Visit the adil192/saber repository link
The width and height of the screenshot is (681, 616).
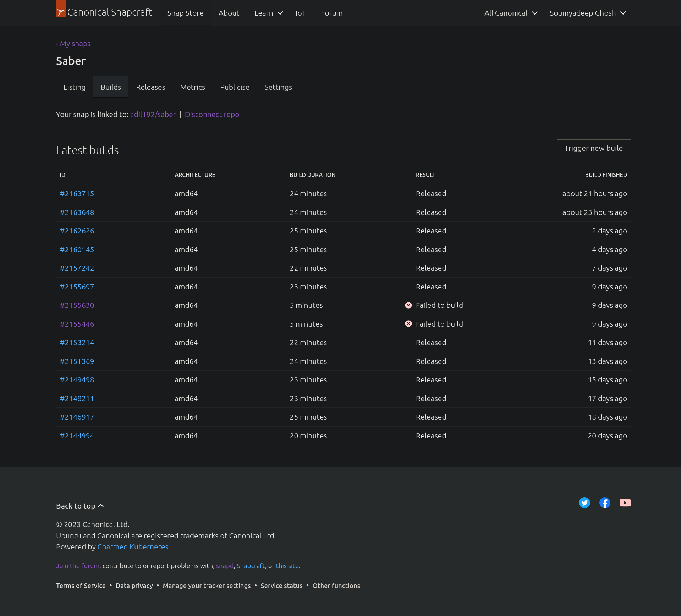(153, 114)
